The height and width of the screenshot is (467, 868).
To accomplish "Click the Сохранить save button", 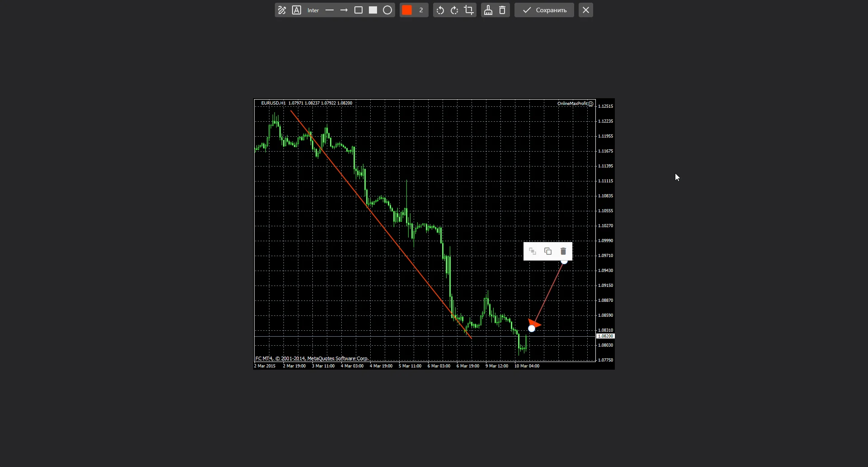I will point(544,10).
